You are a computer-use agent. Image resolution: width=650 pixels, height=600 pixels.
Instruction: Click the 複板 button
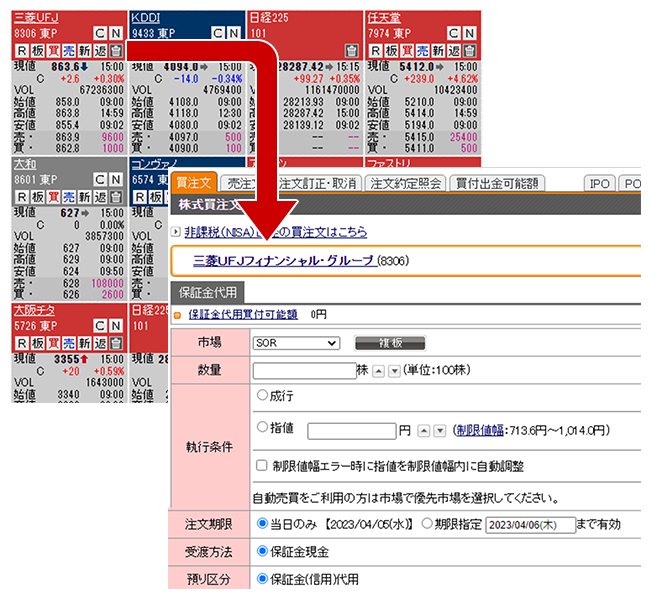tap(390, 343)
